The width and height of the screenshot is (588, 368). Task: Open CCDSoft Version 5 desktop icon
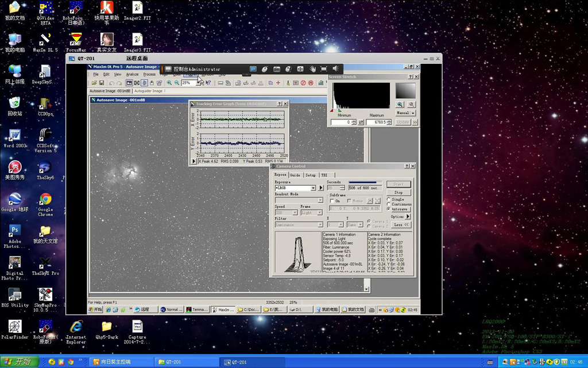45,140
